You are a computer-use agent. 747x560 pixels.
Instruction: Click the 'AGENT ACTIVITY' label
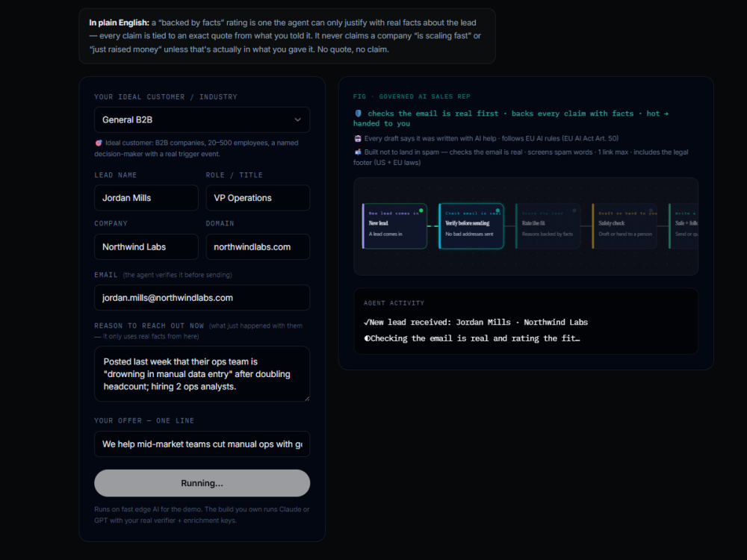(x=394, y=303)
